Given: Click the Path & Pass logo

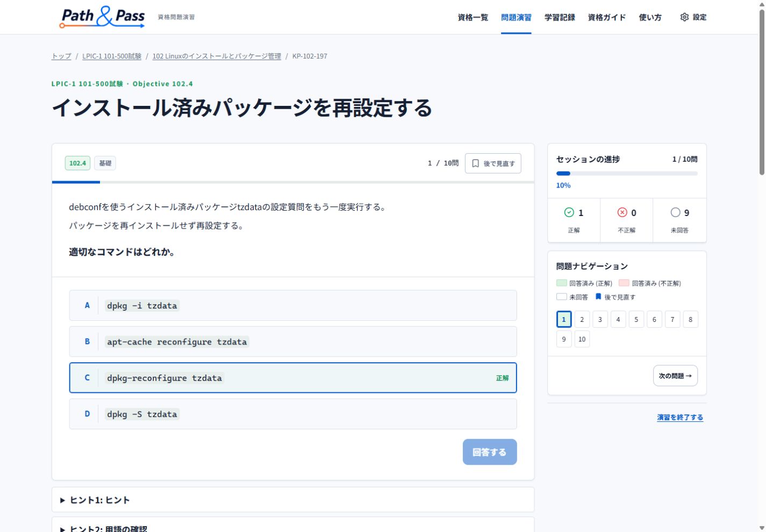Looking at the screenshot, I should tap(102, 17).
